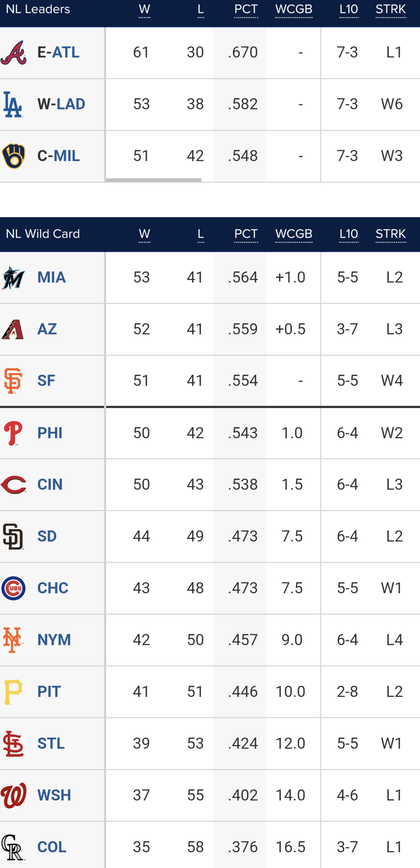420x868 pixels.
Task: Click the Milwaukee Brewers glove logo
Action: [x=14, y=156]
